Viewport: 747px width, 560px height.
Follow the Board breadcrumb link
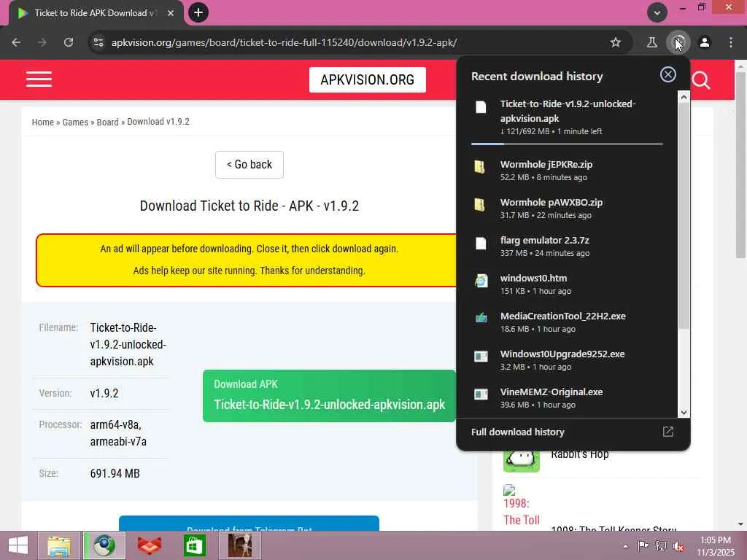[x=108, y=122]
